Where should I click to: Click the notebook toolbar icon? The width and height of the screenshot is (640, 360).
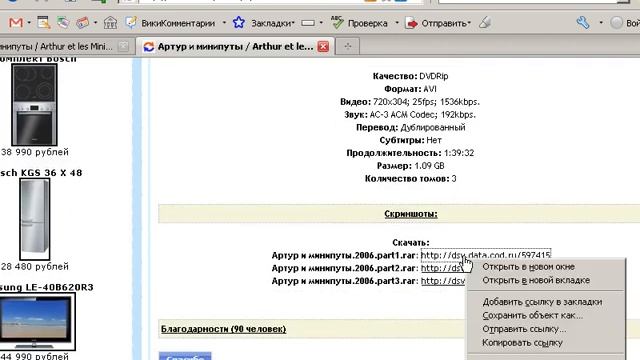(44, 22)
